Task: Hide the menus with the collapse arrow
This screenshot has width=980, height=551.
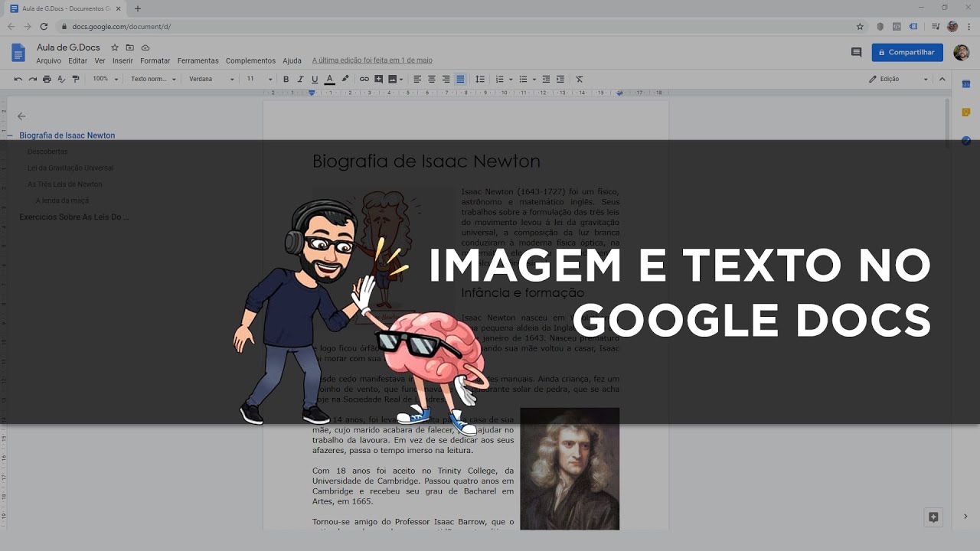Action: click(942, 79)
